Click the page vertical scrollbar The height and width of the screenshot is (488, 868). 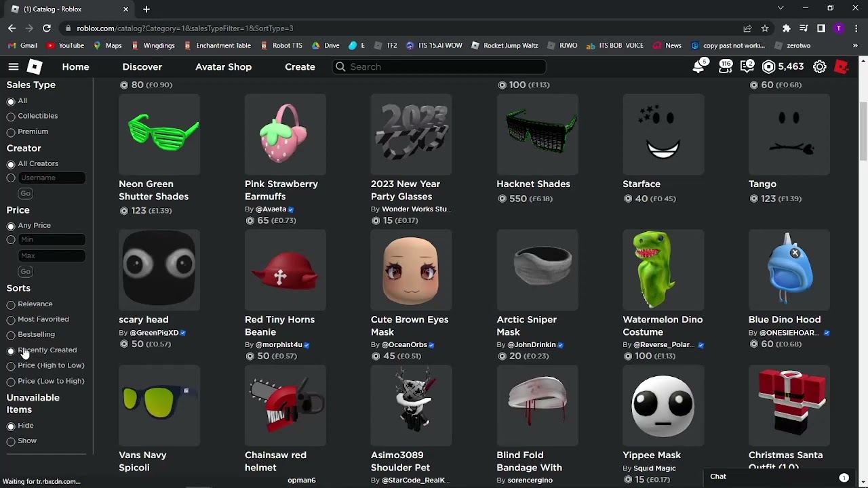click(863, 132)
